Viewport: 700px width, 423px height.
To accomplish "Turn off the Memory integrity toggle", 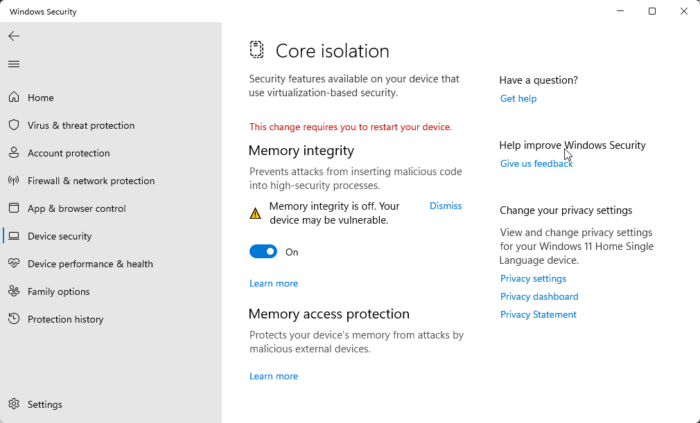I will (263, 252).
